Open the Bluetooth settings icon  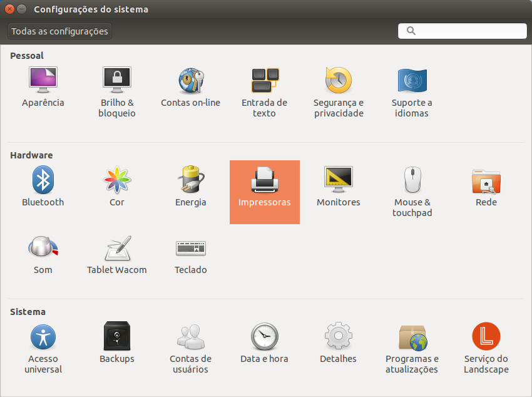click(43, 180)
